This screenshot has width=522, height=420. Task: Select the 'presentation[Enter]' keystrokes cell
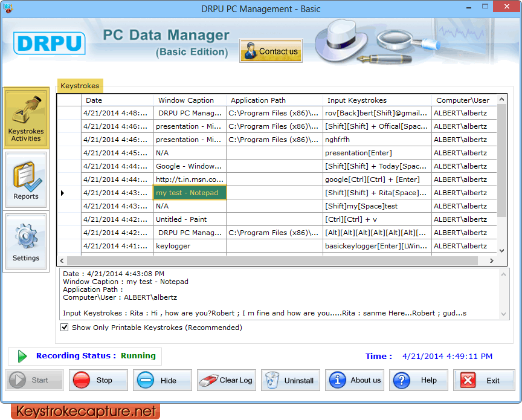(377, 153)
